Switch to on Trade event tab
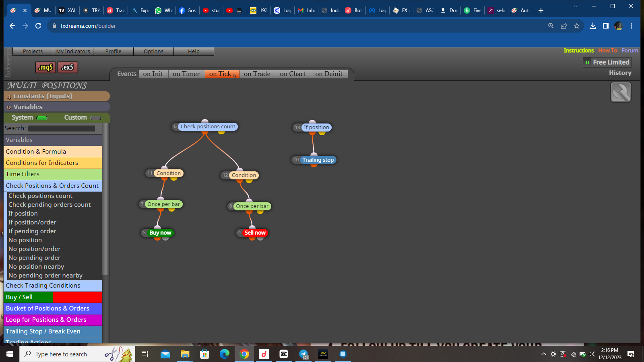Screen dimensions: 644x362 point(257,74)
